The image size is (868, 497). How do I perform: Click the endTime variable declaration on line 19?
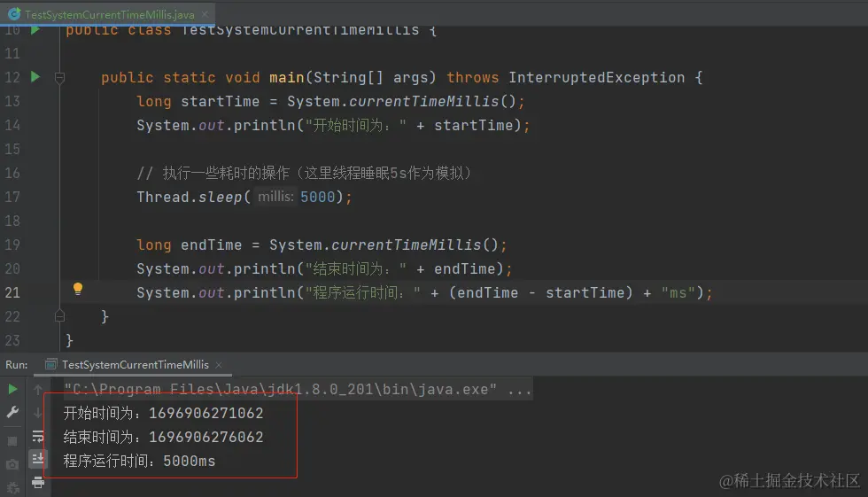tap(212, 245)
